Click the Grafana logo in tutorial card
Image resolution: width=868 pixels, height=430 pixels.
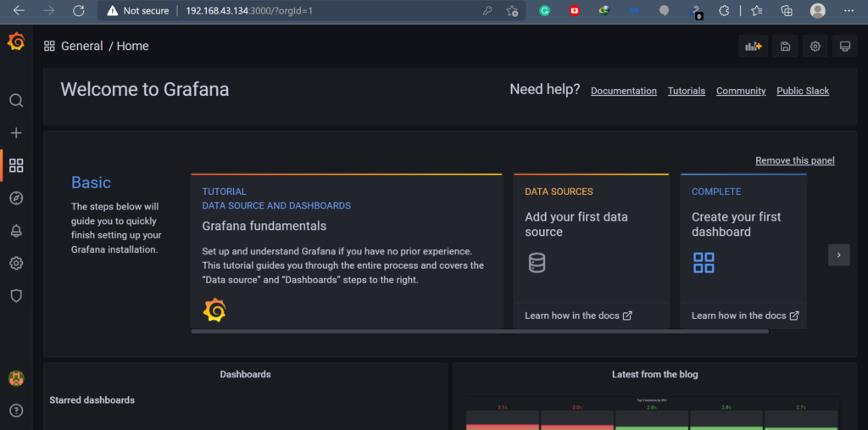coord(214,310)
